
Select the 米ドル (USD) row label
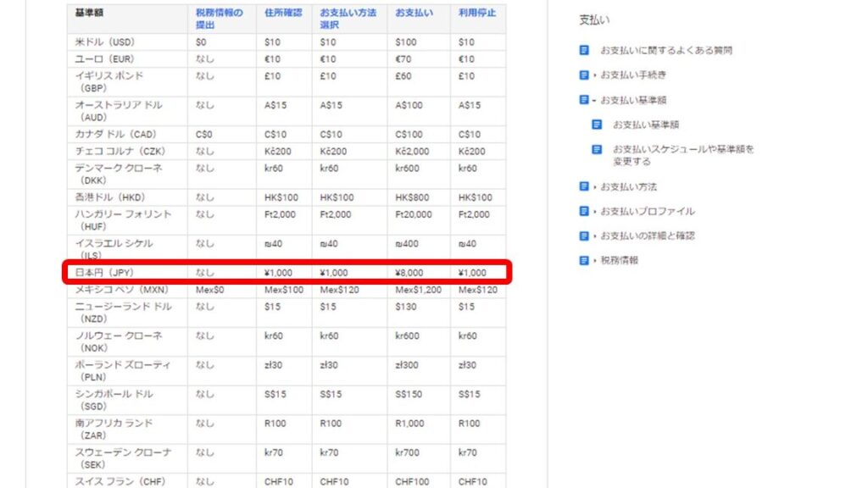tap(104, 42)
